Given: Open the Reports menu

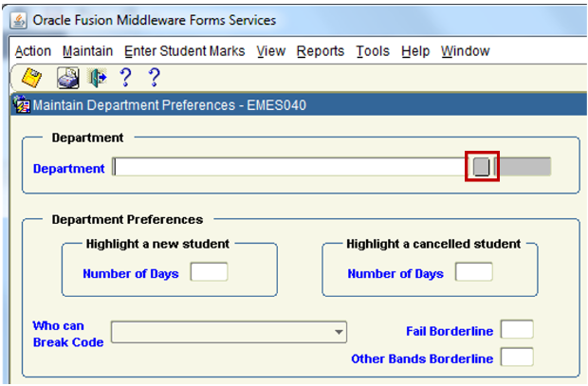Looking at the screenshot, I should click(x=320, y=51).
